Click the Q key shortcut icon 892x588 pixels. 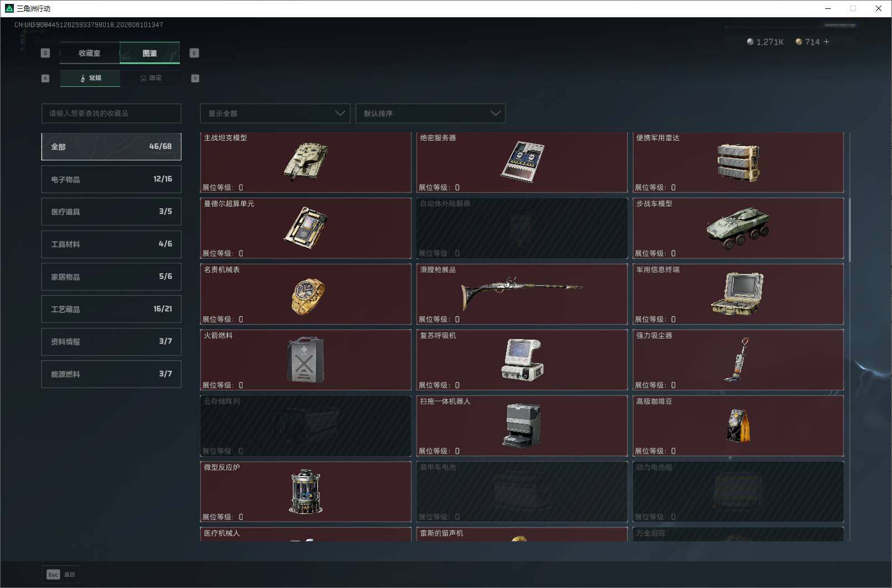tap(46, 53)
